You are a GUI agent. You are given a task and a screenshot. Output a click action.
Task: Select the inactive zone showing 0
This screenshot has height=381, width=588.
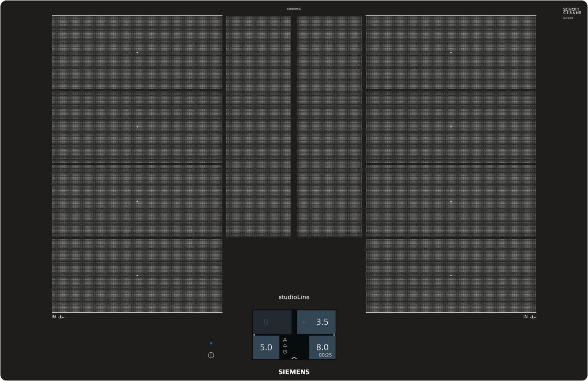(272, 322)
